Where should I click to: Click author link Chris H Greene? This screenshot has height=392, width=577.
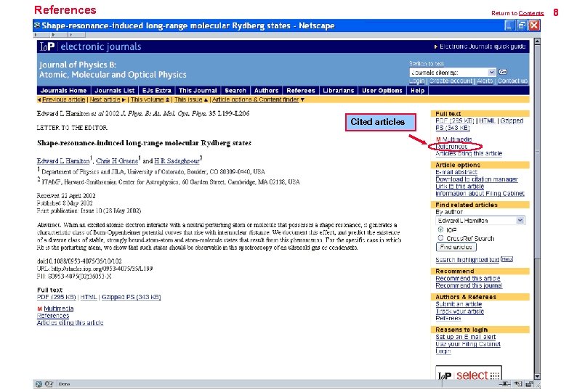[x=117, y=161]
